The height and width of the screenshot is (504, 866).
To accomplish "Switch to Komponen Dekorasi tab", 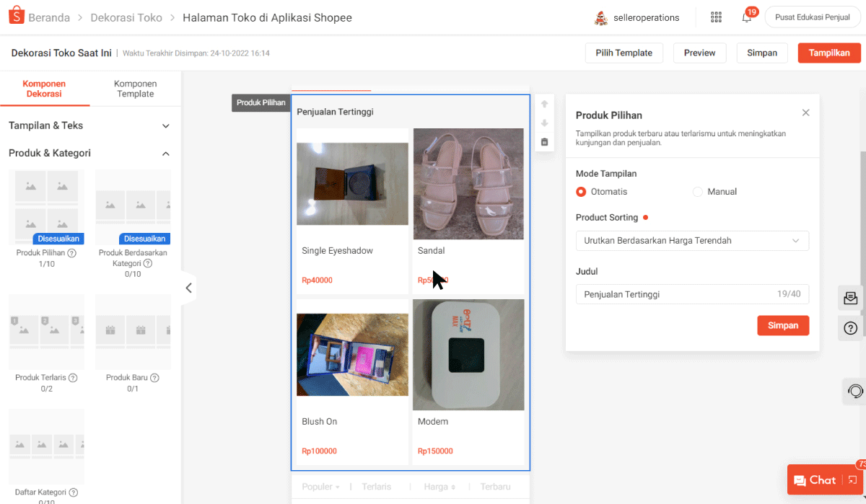I will (x=44, y=89).
